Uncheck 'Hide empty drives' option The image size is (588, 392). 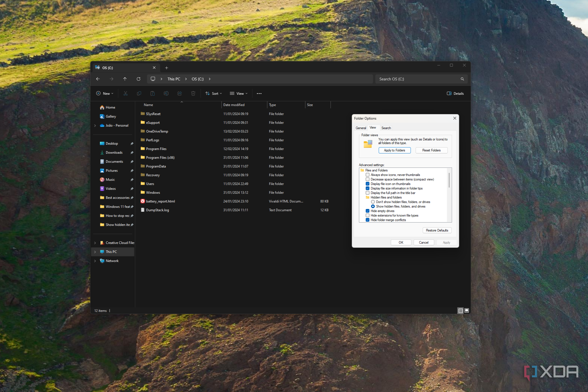368,211
